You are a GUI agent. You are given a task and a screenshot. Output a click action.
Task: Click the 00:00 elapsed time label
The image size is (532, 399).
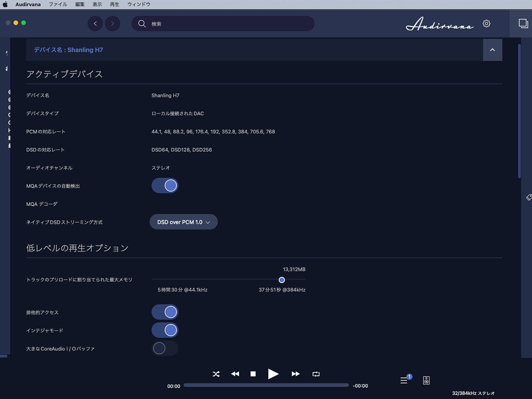(x=174, y=386)
